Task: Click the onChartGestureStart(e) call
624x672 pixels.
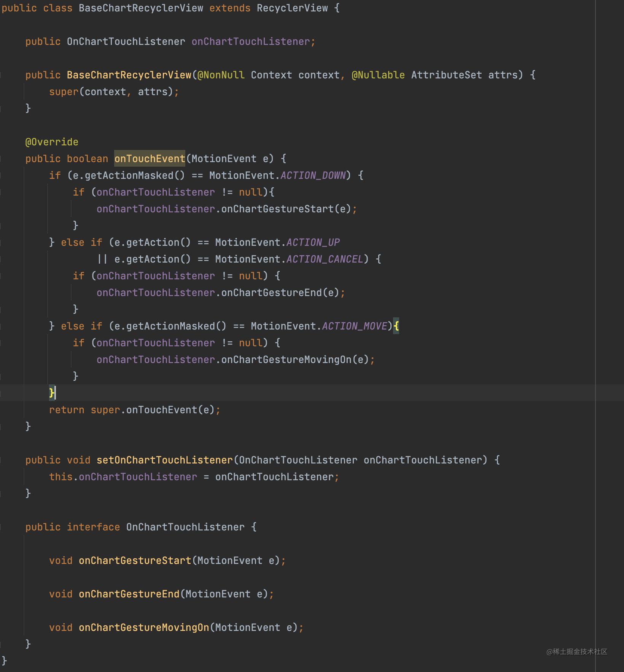Action: [286, 209]
